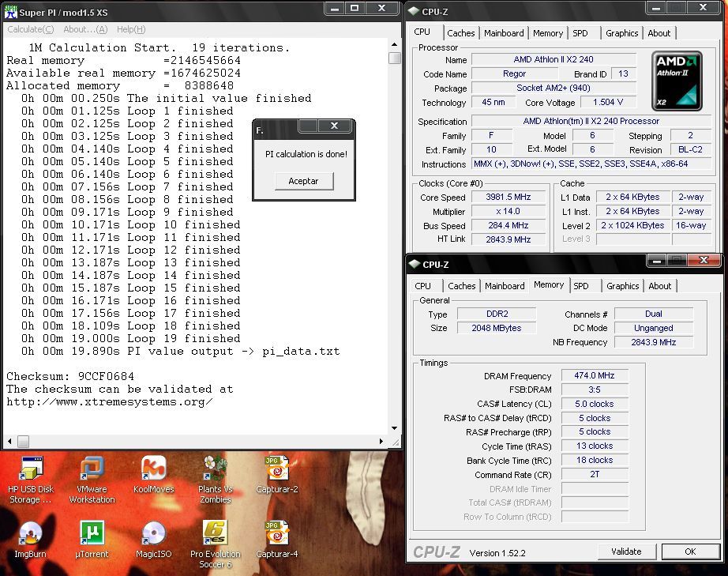Open ImgBurn desktop shortcut
728x576 pixels.
pyautogui.click(x=30, y=540)
